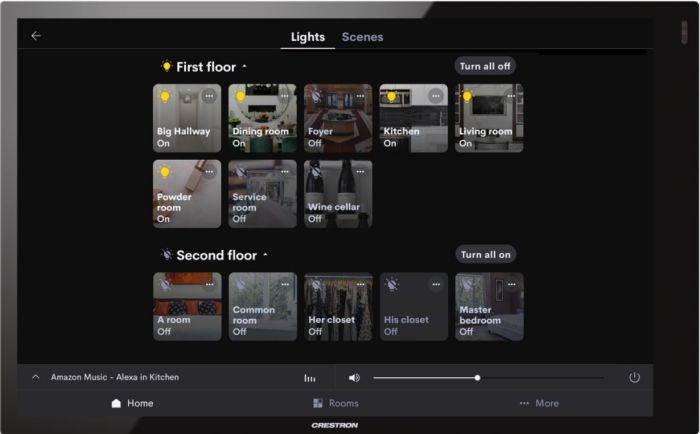Click Turn all on for Second floor
Image resolution: width=700 pixels, height=434 pixels.
486,255
